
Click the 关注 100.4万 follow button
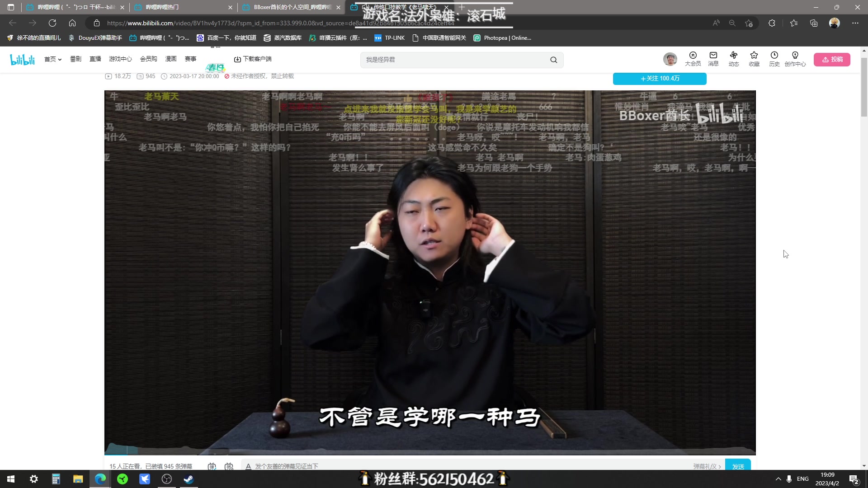pyautogui.click(x=660, y=79)
